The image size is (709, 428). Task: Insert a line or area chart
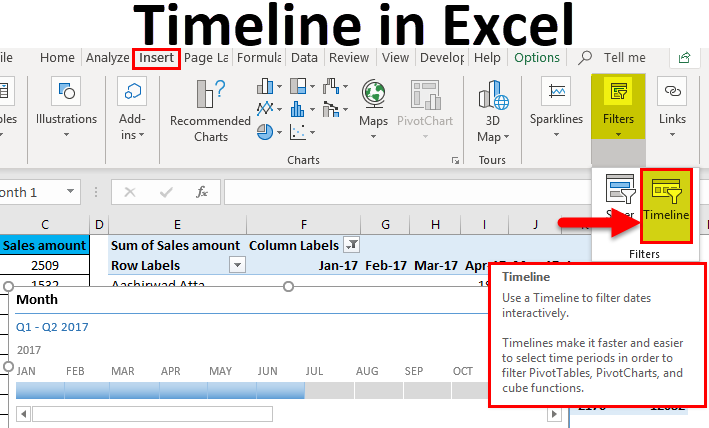pyautogui.click(x=265, y=109)
